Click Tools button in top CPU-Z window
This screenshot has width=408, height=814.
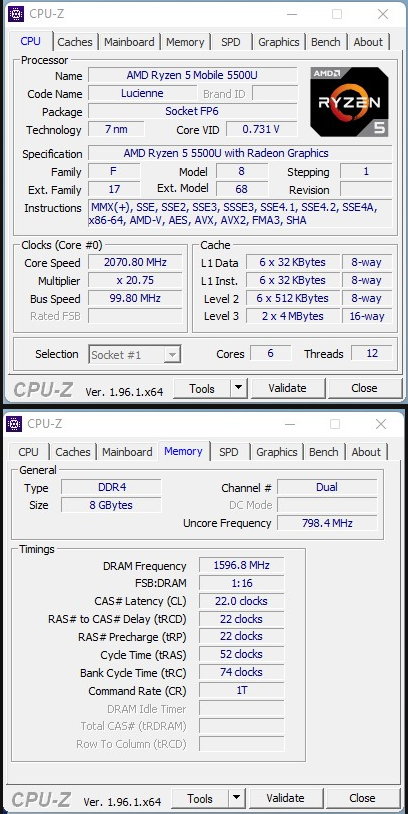[x=202, y=388]
